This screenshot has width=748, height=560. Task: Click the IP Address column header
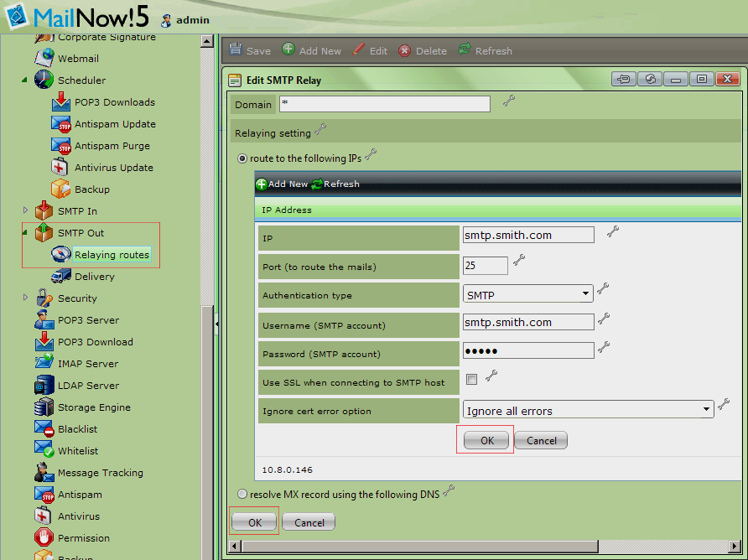497,210
